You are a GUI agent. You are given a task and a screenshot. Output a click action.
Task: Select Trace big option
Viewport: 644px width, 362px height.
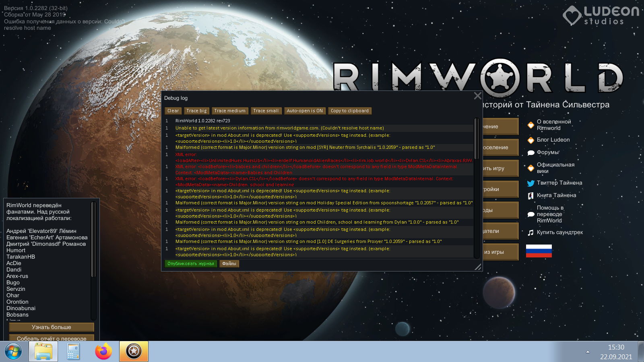tap(196, 111)
